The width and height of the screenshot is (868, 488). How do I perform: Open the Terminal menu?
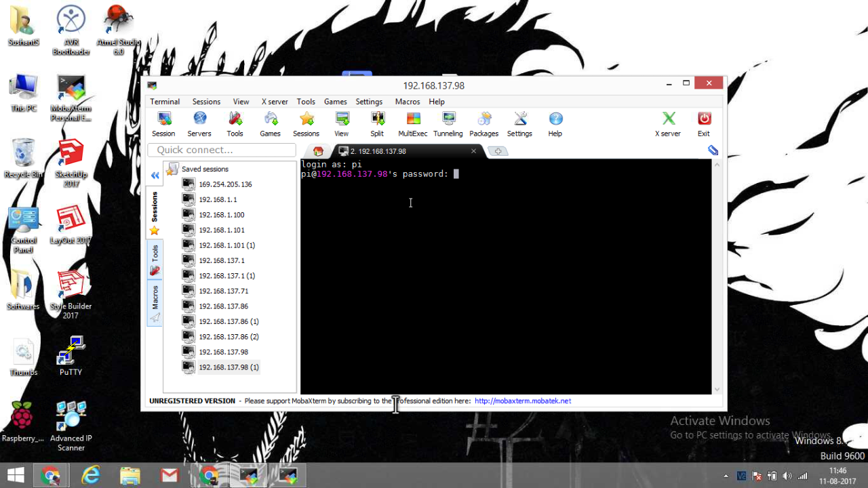click(165, 101)
